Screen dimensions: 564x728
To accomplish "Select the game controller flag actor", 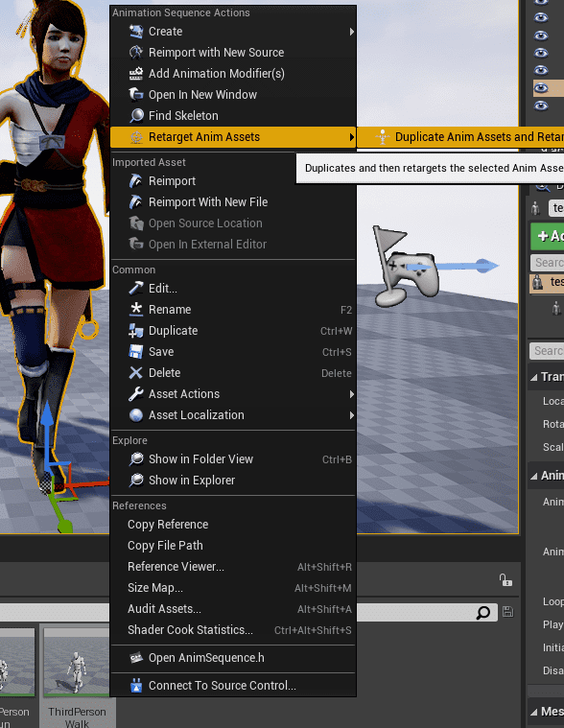I will pyautogui.click(x=407, y=267).
